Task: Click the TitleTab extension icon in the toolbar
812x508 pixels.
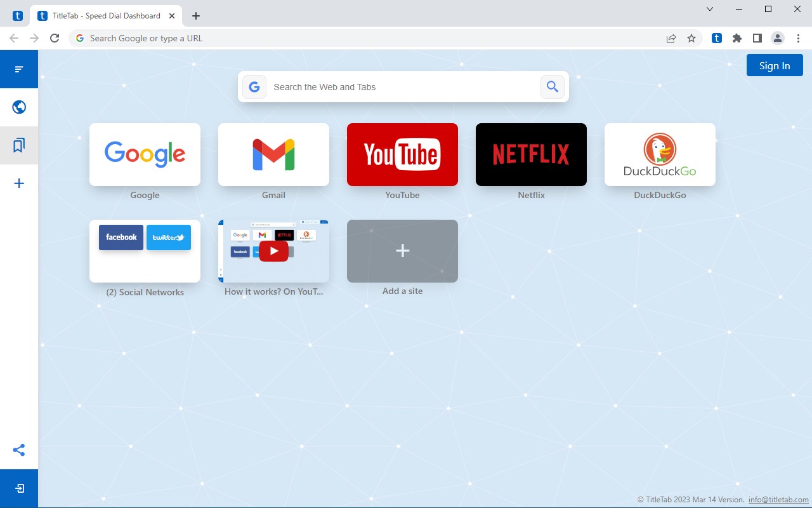Action: (x=717, y=38)
